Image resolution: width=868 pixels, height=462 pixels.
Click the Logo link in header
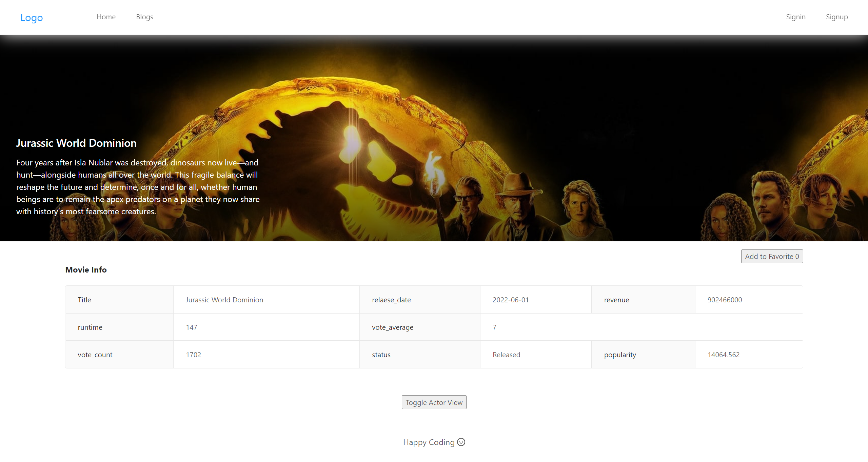(x=32, y=18)
